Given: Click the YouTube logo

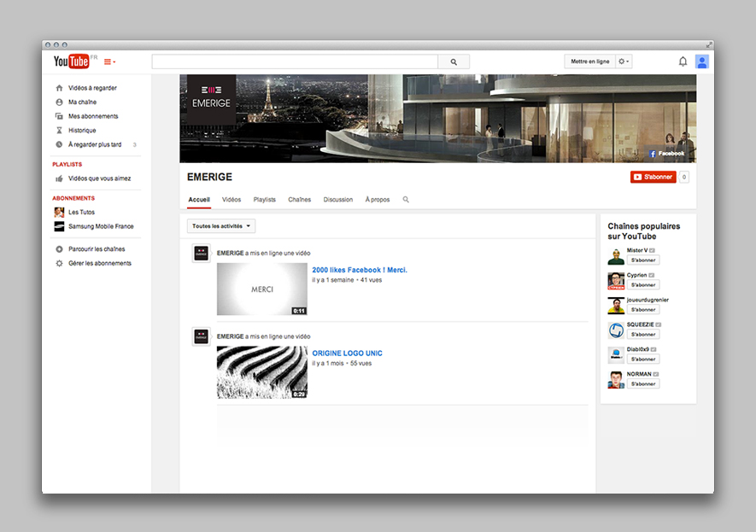Looking at the screenshot, I should pos(72,61).
